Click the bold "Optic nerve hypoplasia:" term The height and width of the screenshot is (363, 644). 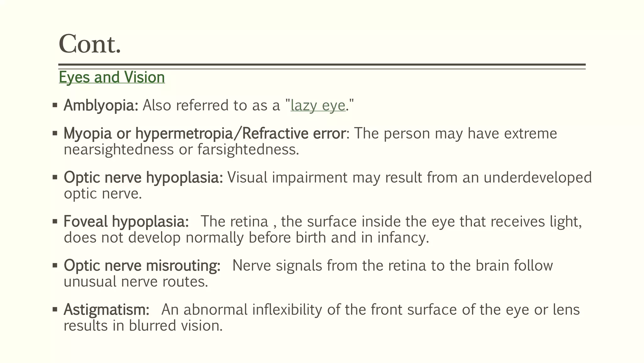point(143,178)
